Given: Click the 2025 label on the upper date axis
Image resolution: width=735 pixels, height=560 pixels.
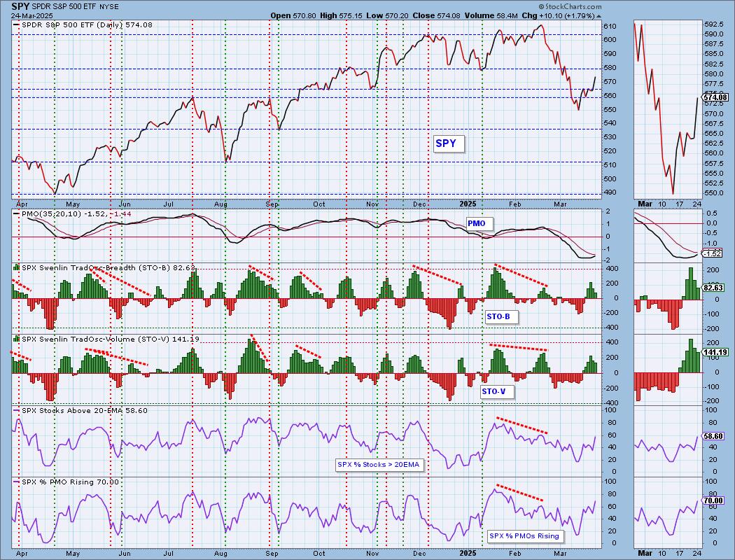Looking at the screenshot, I should point(468,204).
